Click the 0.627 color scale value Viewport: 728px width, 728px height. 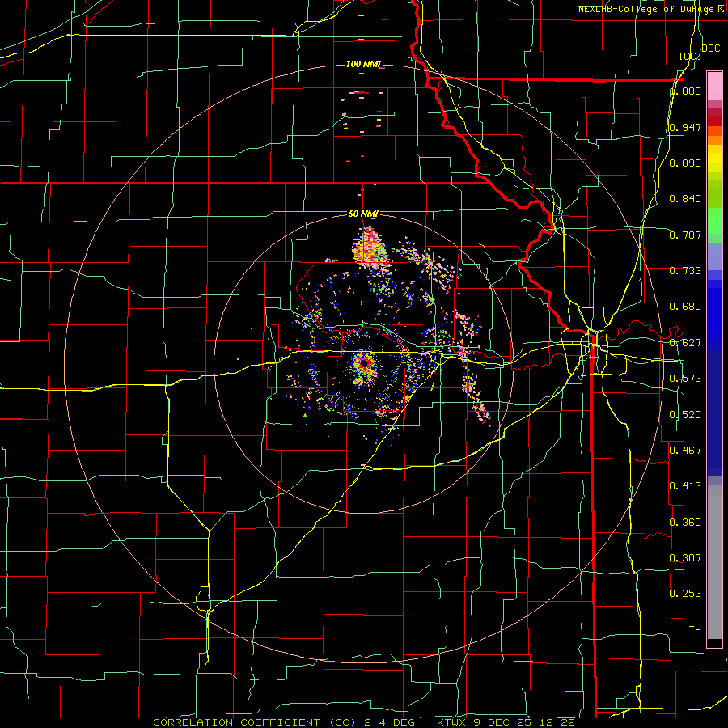pyautogui.click(x=685, y=343)
